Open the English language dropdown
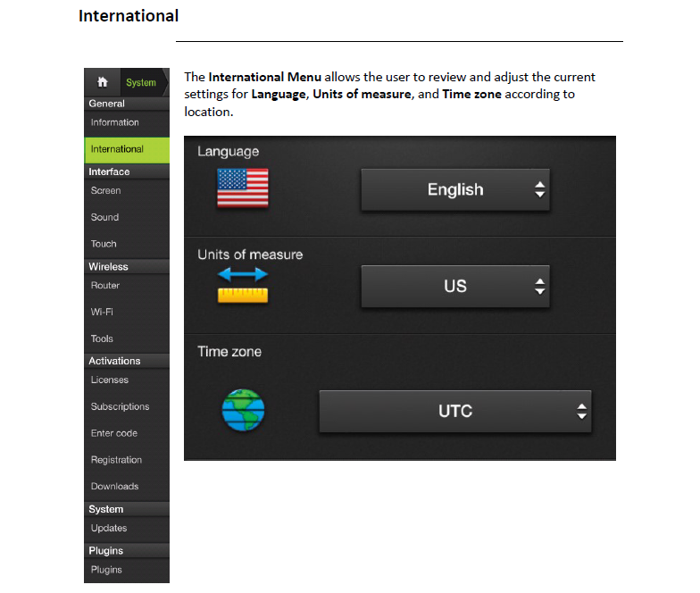Screen dimensions: 700x593 coord(455,189)
